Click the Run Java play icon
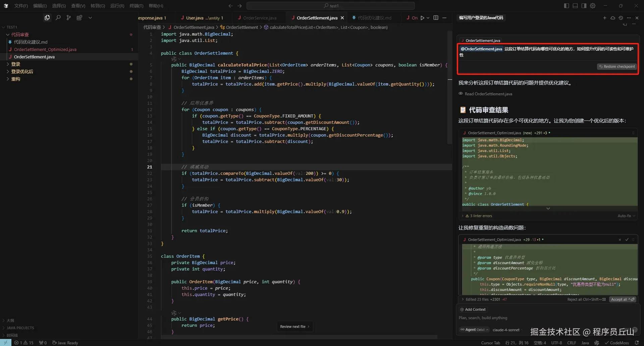This screenshot has width=644, height=346. (422, 18)
